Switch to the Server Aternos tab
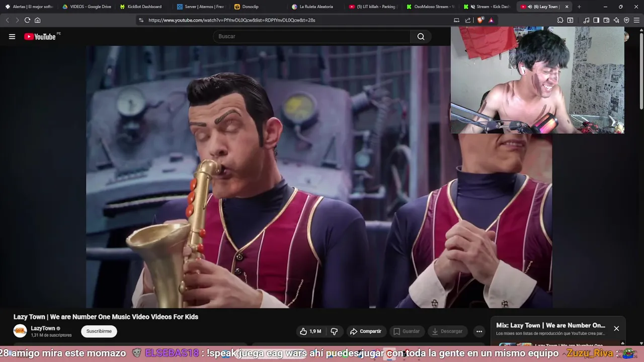 201,7
